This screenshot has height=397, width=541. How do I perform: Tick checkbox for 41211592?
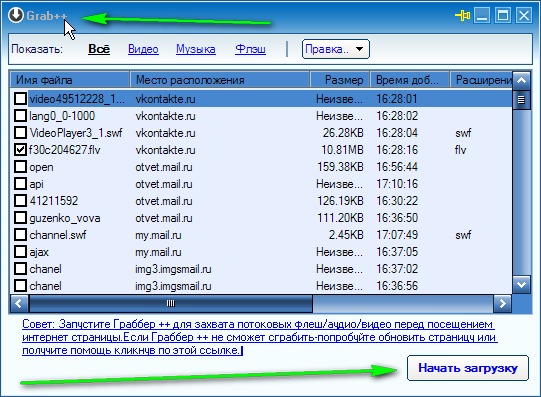[x=20, y=200]
